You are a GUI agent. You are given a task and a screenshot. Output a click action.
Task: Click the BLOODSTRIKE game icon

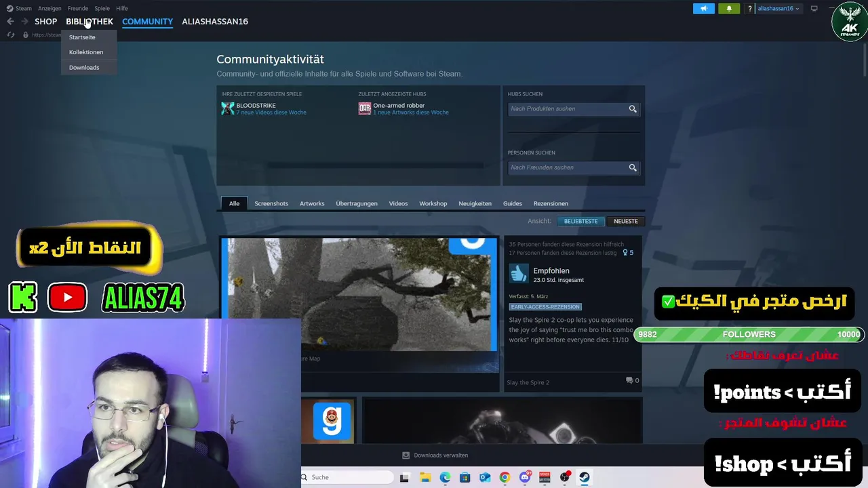[228, 108]
